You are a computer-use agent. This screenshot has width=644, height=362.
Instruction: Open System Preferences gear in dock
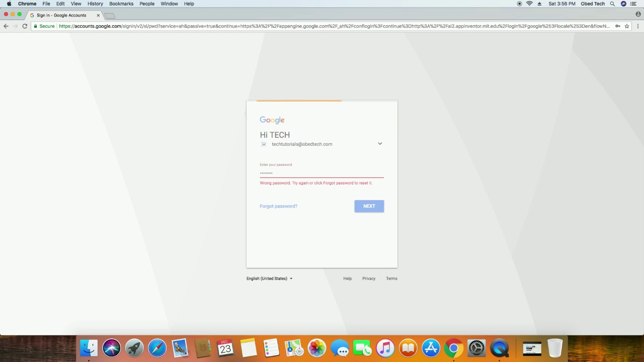coord(476,348)
